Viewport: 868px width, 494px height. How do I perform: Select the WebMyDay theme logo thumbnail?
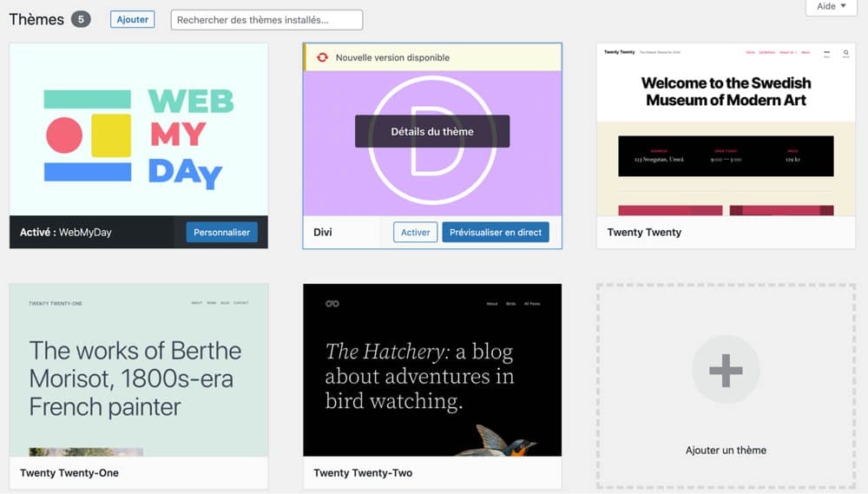139,130
